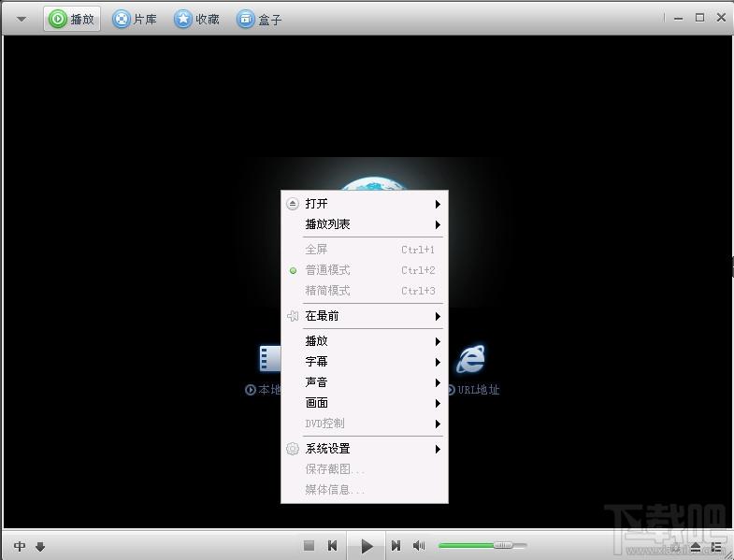Screen dimensions: 734x560
Task: Open the main menu dropdown arrow at top-left
Action: (x=22, y=20)
